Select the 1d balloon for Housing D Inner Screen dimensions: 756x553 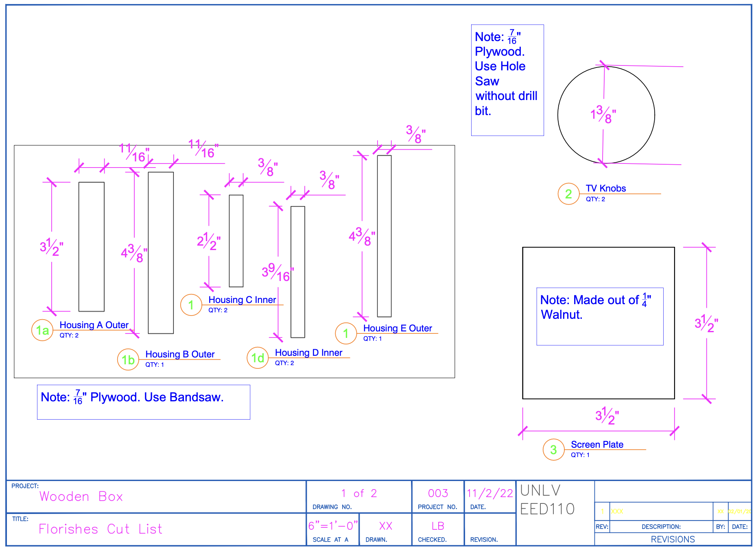pos(258,358)
